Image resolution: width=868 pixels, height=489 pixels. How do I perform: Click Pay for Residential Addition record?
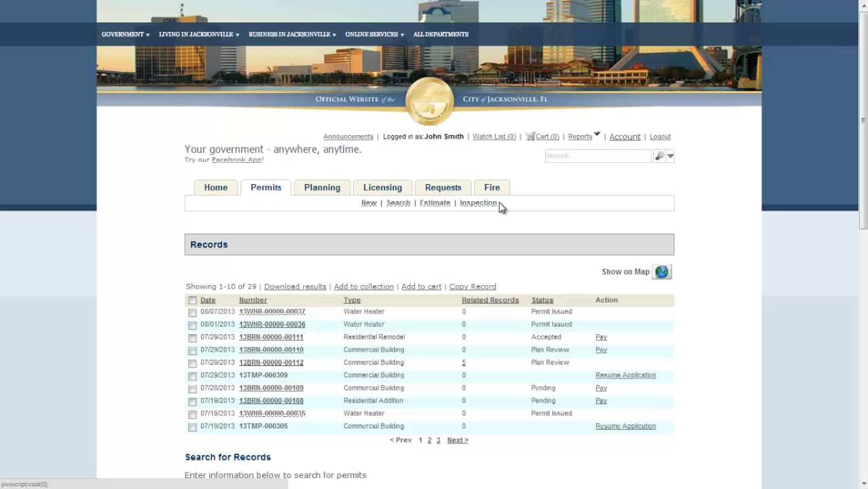[x=601, y=401]
